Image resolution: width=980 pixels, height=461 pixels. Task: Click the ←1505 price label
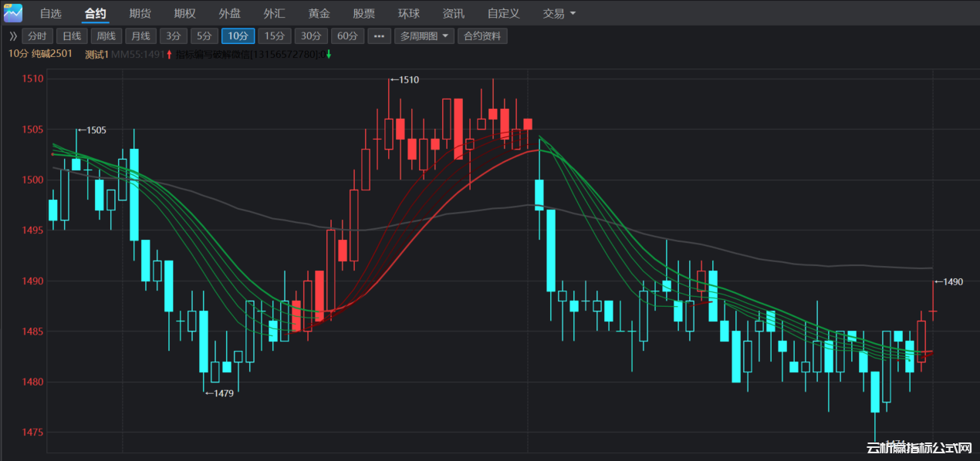91,130
